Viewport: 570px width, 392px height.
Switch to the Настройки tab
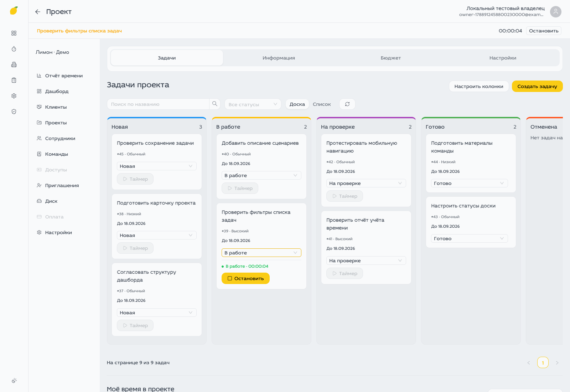[503, 58]
